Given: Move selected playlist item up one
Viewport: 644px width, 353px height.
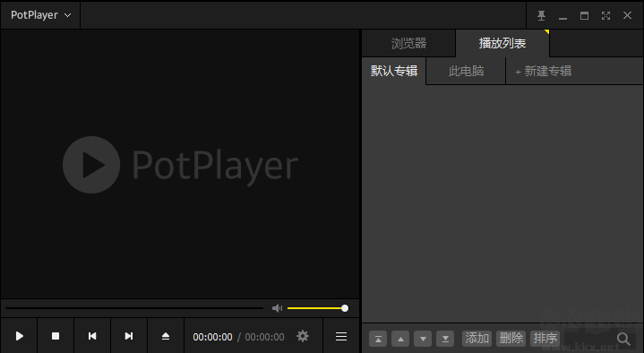Looking at the screenshot, I should [x=400, y=339].
